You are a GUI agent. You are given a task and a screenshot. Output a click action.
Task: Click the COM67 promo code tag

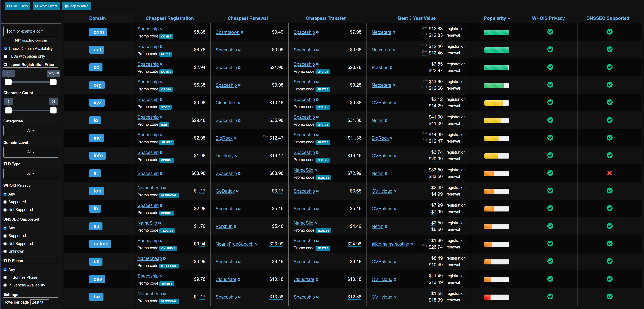pos(166,36)
